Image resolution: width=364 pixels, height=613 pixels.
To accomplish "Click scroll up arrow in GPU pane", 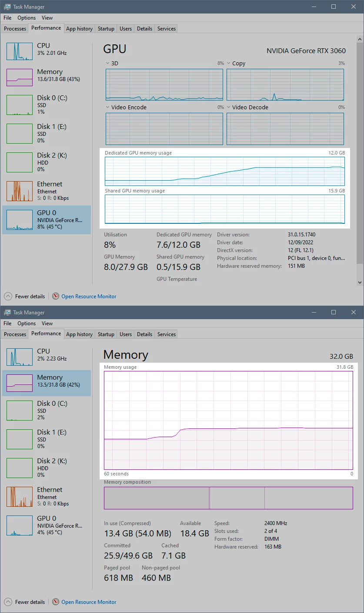I will pos(360,39).
